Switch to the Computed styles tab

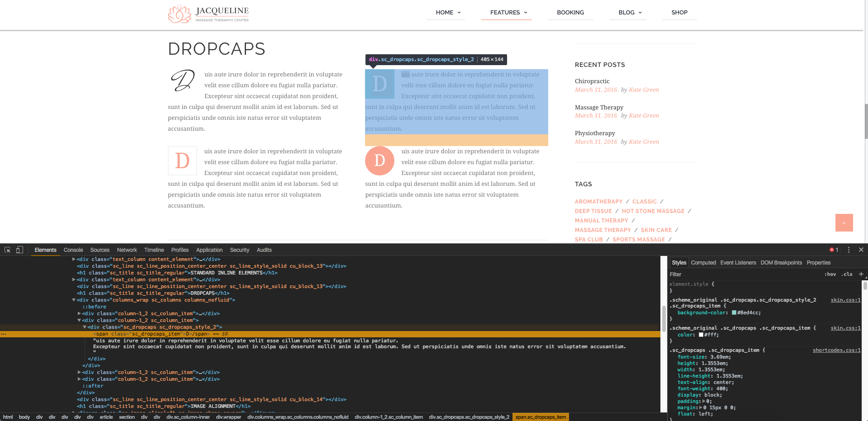click(x=703, y=263)
